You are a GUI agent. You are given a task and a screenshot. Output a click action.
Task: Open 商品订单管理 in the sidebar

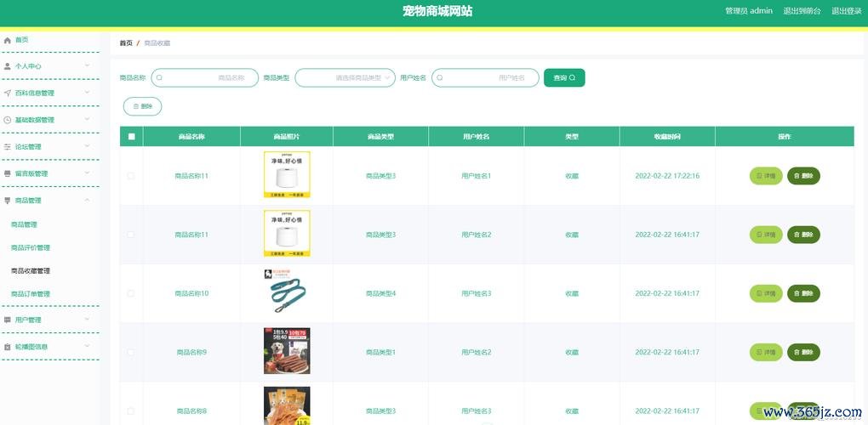[31, 294]
